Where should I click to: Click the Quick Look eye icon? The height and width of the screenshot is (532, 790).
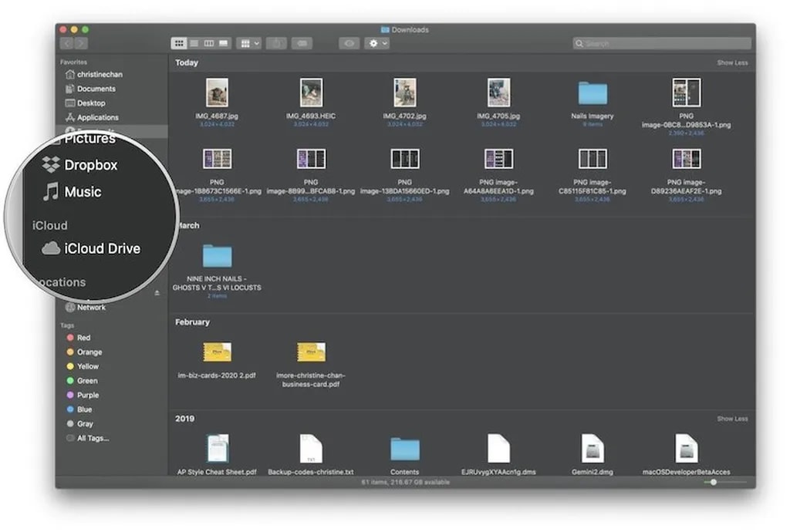(x=349, y=44)
